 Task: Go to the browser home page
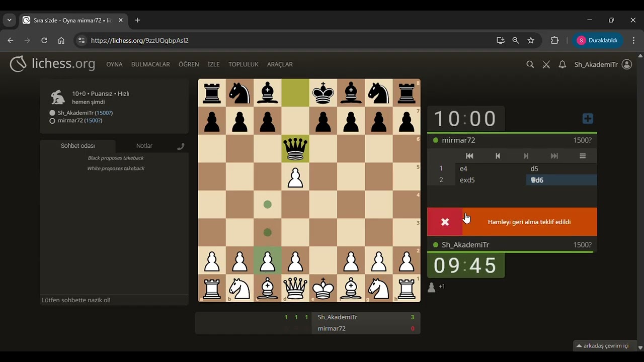coord(61,40)
